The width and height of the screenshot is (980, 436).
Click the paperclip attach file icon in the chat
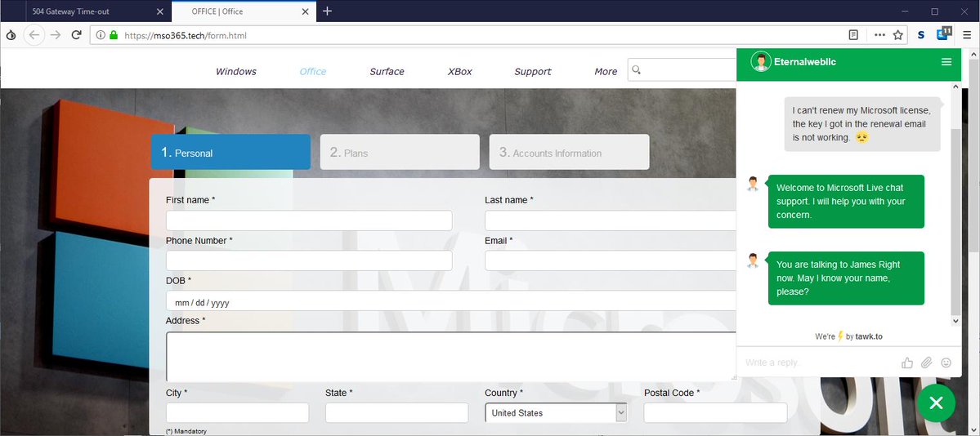[926, 363]
